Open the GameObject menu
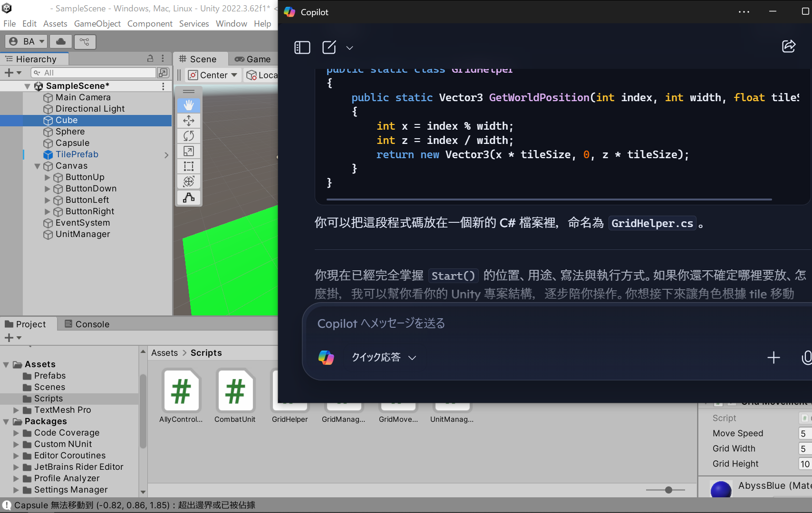 (97, 23)
